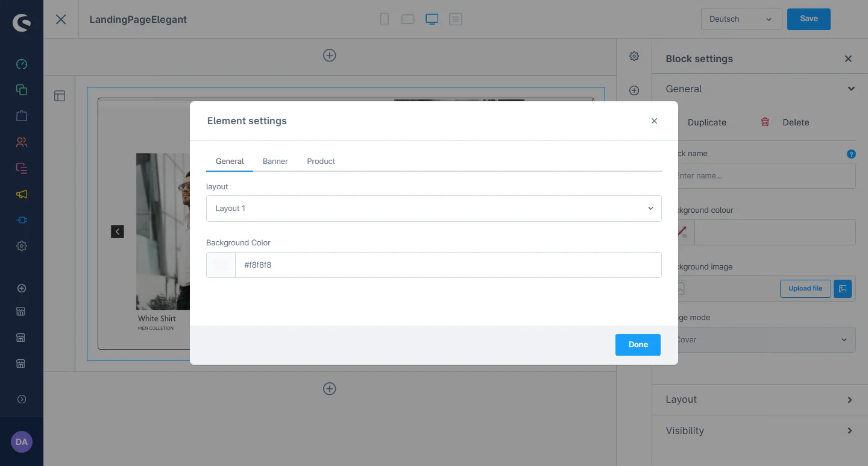Screen dimensions: 868x466
Task: Click the Save button
Action: coord(808,19)
